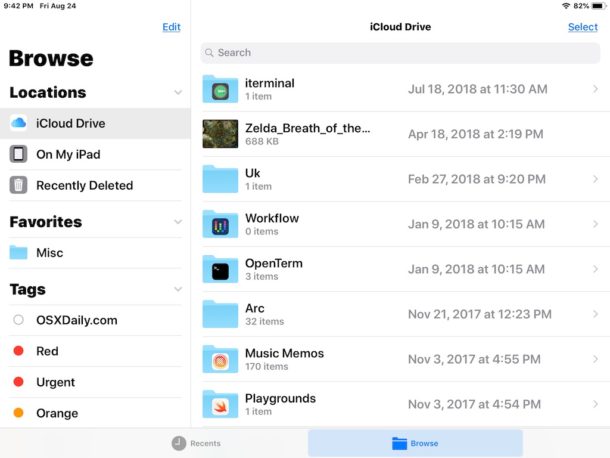Select the OSXDaily.com tag circle

click(x=18, y=320)
